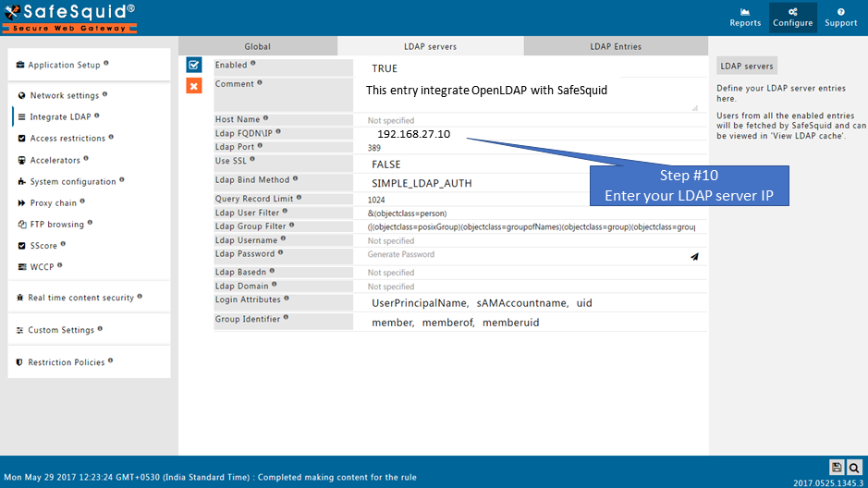Expand Real time content security section
Image resolution: width=868 pixels, height=488 pixels.
(x=80, y=298)
